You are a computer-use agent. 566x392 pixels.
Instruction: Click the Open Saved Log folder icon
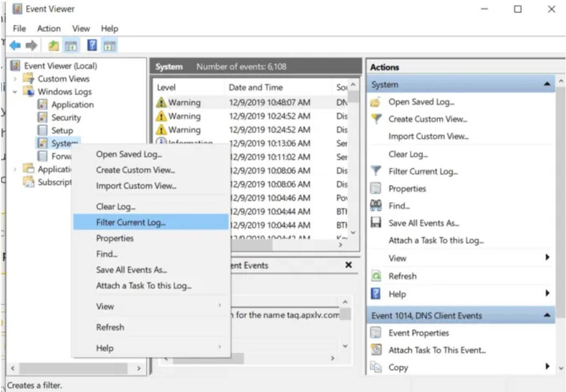point(376,102)
